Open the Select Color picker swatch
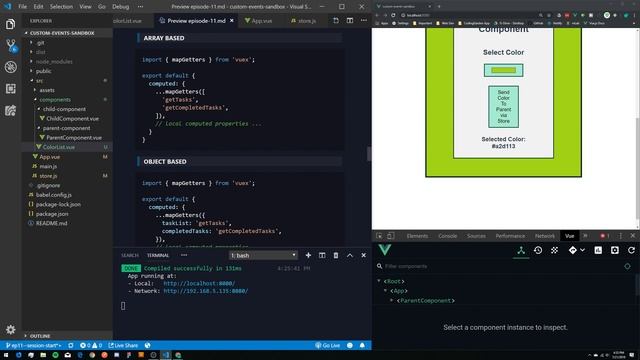This screenshot has height=360, width=640. point(503,70)
